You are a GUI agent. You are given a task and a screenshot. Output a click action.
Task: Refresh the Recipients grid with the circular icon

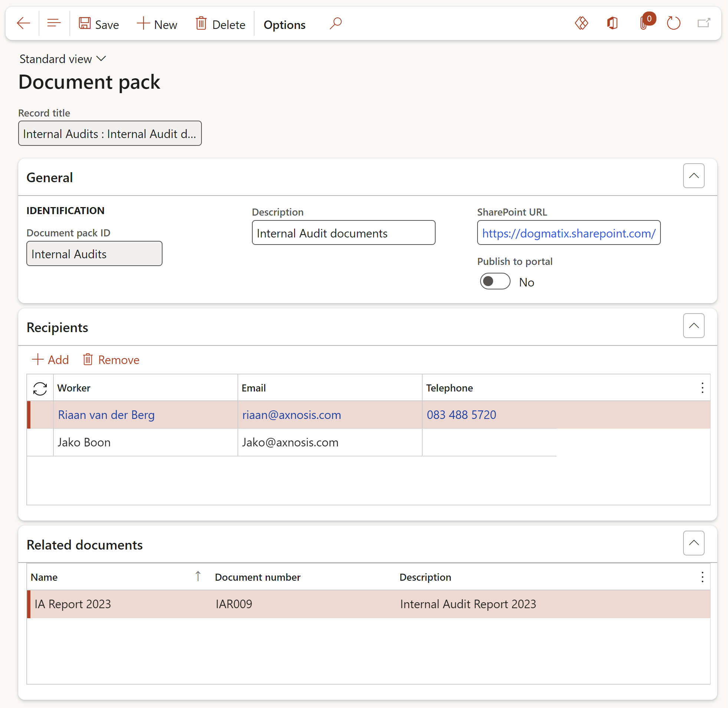(40, 387)
